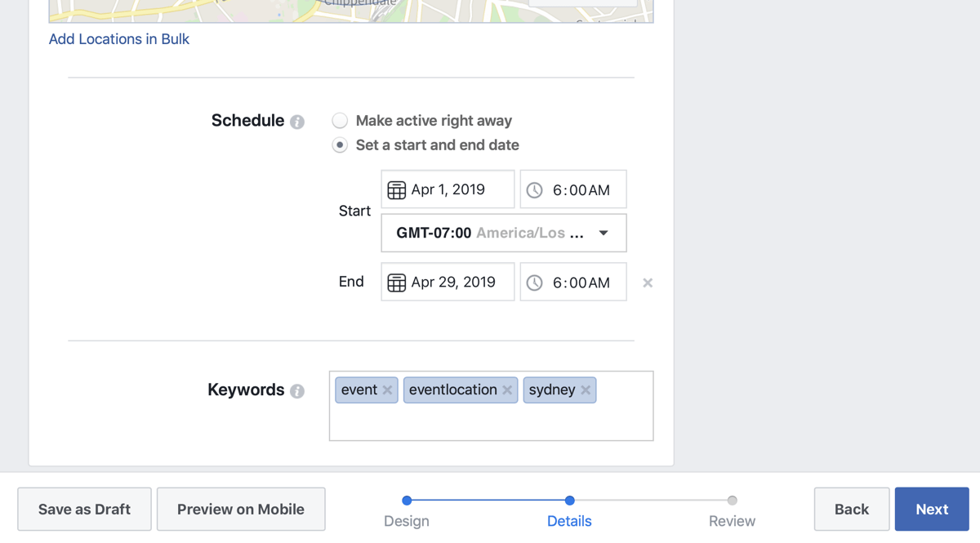
Task: Open the End date calendar picker
Action: click(447, 282)
